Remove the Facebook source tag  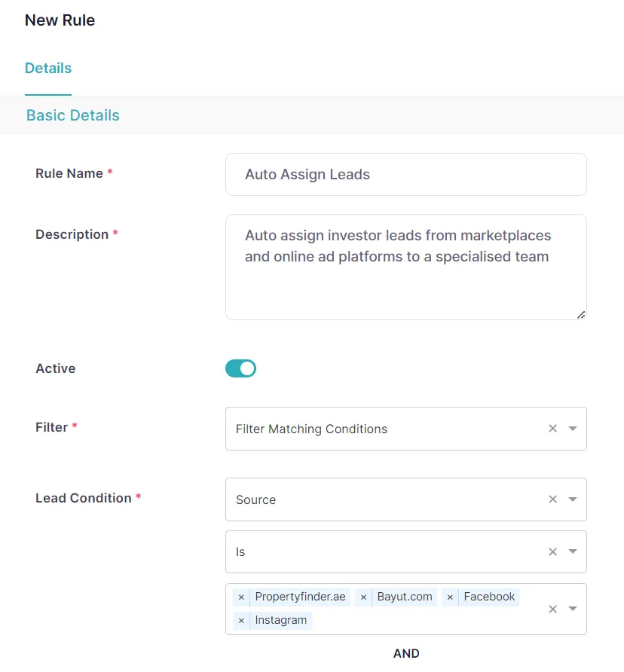[450, 597]
